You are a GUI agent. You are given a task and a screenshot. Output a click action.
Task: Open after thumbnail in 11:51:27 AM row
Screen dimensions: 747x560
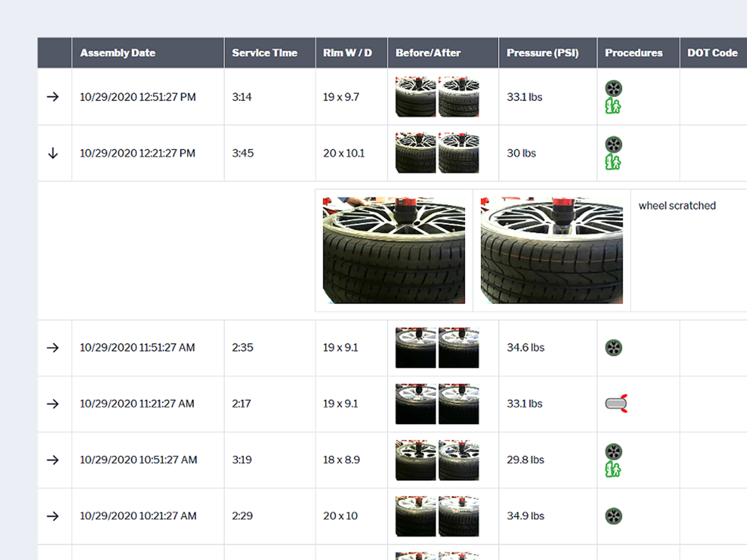(x=459, y=348)
